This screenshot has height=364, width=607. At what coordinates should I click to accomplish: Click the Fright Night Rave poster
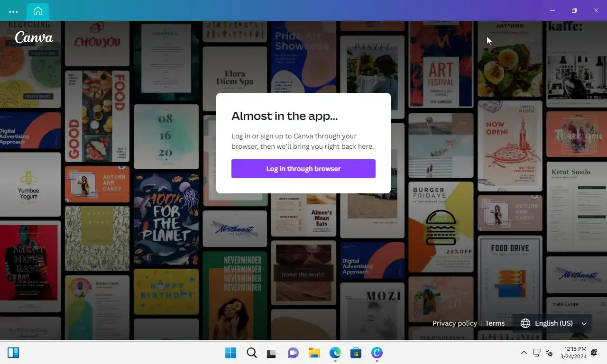30,266
